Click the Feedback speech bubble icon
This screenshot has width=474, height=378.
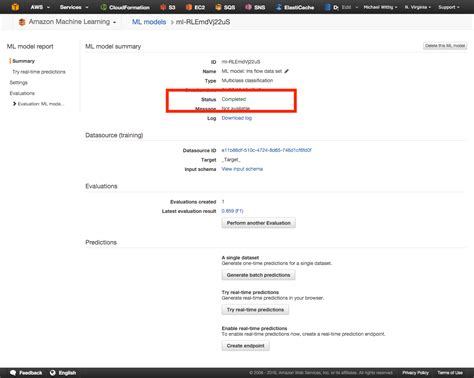click(13, 373)
